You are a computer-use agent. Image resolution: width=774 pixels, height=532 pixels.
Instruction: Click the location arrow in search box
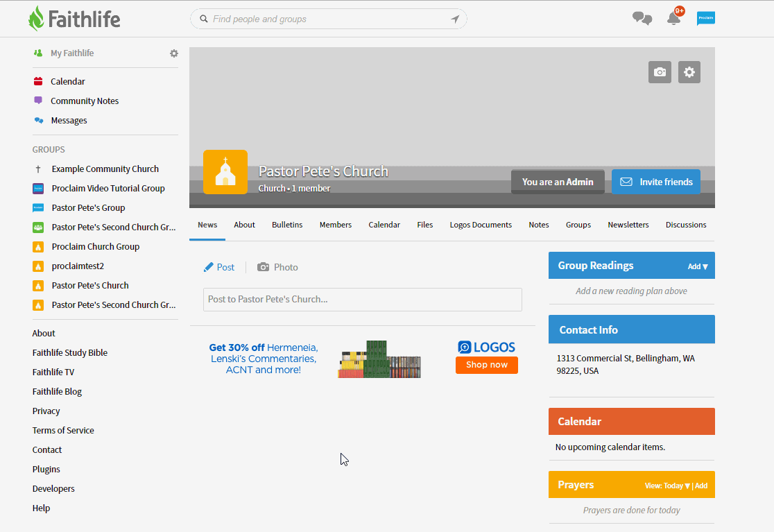[x=455, y=19]
